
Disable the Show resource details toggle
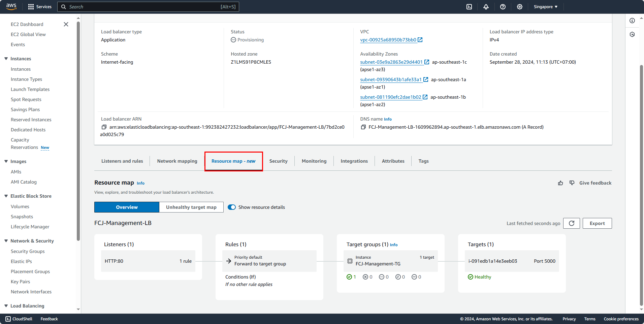[232, 207]
